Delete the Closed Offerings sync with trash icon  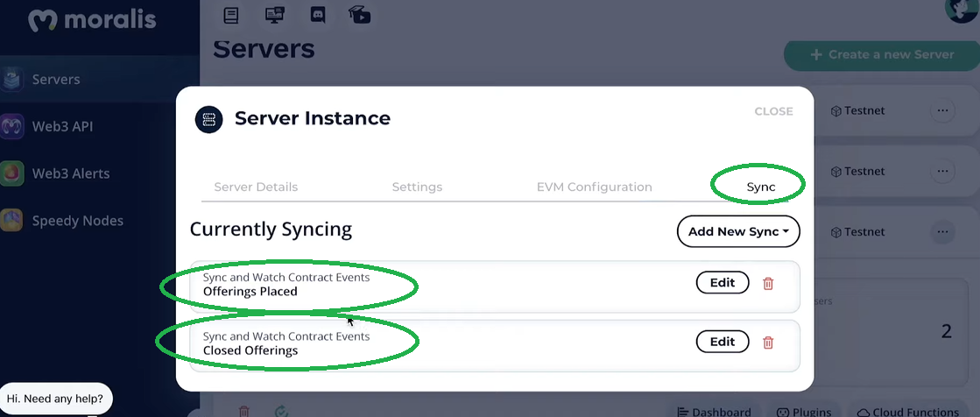point(768,342)
